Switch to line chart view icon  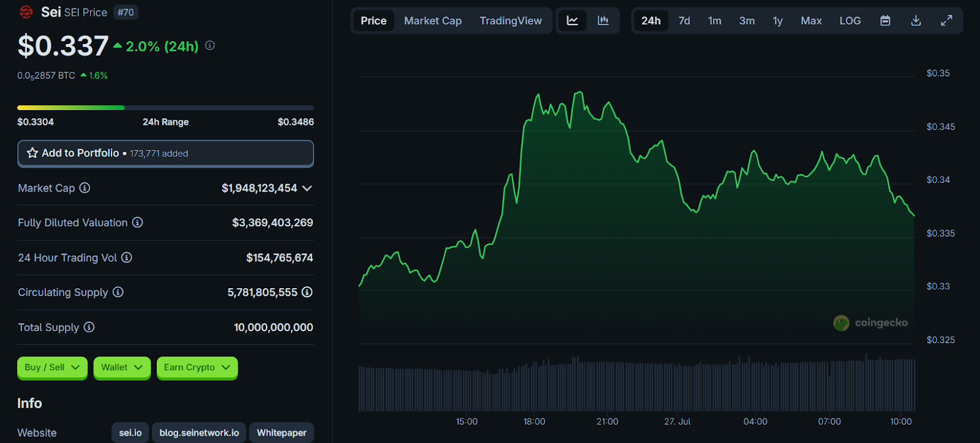[x=572, y=21]
